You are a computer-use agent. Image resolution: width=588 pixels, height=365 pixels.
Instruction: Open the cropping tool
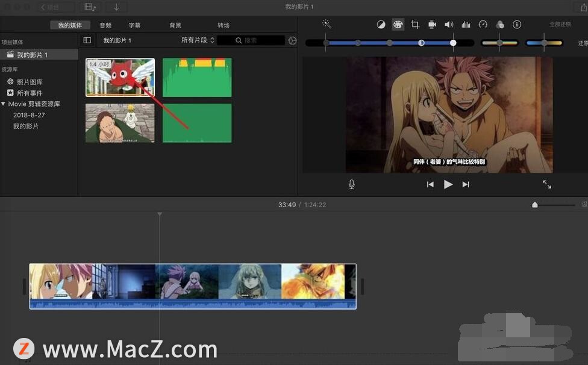414,25
